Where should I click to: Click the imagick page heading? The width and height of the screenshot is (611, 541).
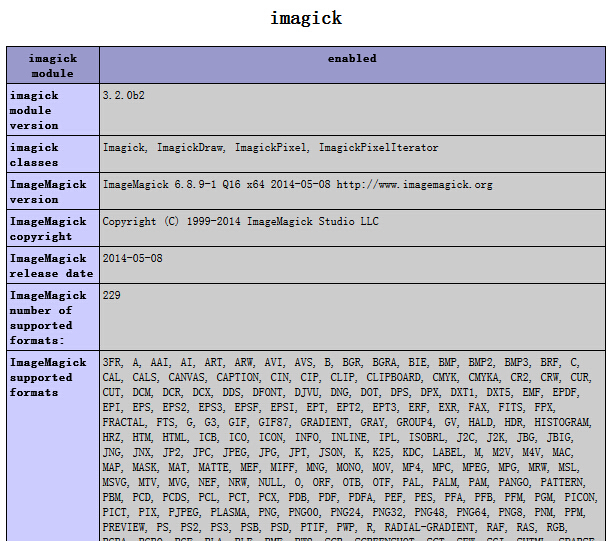coord(305,18)
